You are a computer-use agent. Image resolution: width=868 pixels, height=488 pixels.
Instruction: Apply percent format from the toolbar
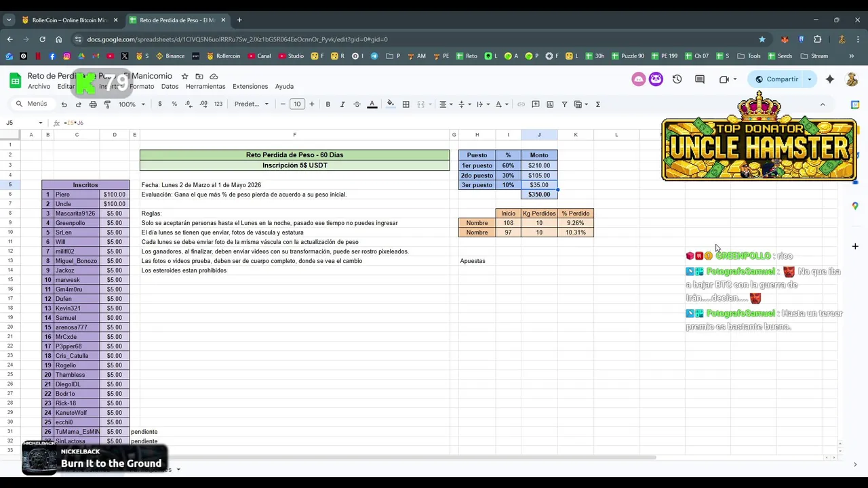[174, 104]
